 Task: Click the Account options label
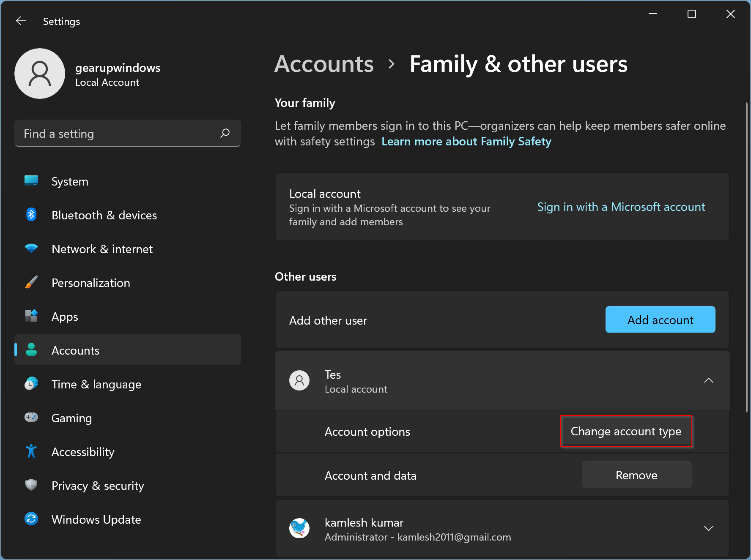tap(367, 432)
